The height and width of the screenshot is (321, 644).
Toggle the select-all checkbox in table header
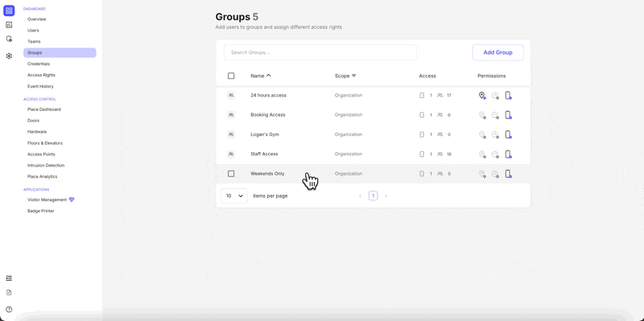pyautogui.click(x=231, y=76)
